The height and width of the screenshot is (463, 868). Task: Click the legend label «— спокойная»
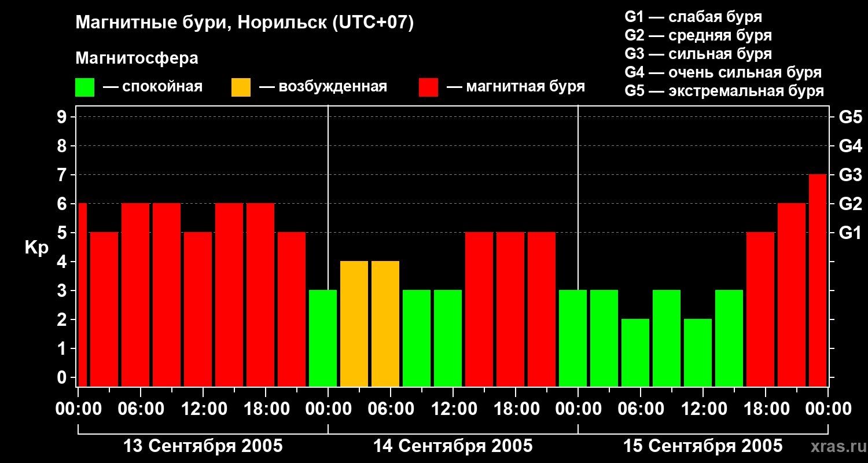coord(153,87)
